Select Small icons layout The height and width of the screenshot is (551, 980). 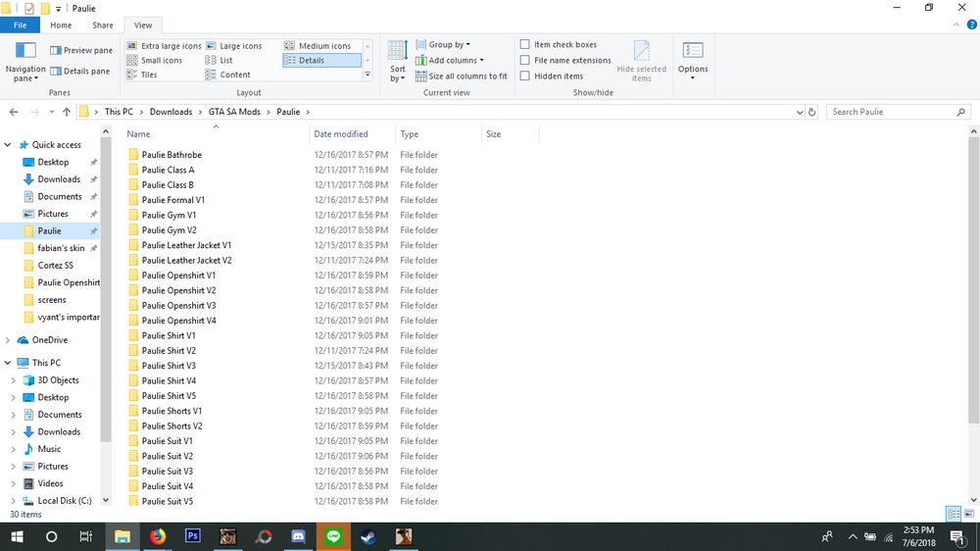[x=155, y=60]
